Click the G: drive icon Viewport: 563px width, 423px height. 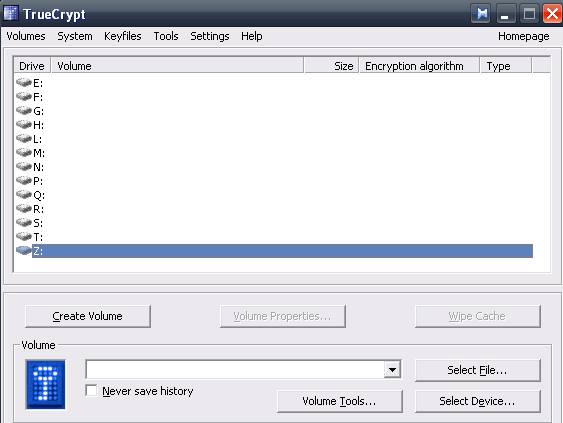coord(24,111)
